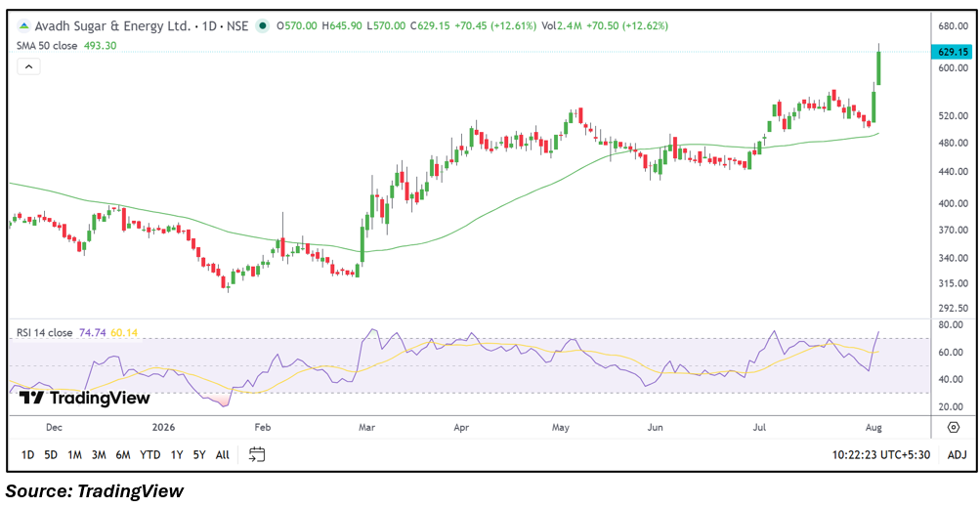Open chart settings gear icon
Image resolution: width=980 pixels, height=508 pixels.
(x=953, y=427)
